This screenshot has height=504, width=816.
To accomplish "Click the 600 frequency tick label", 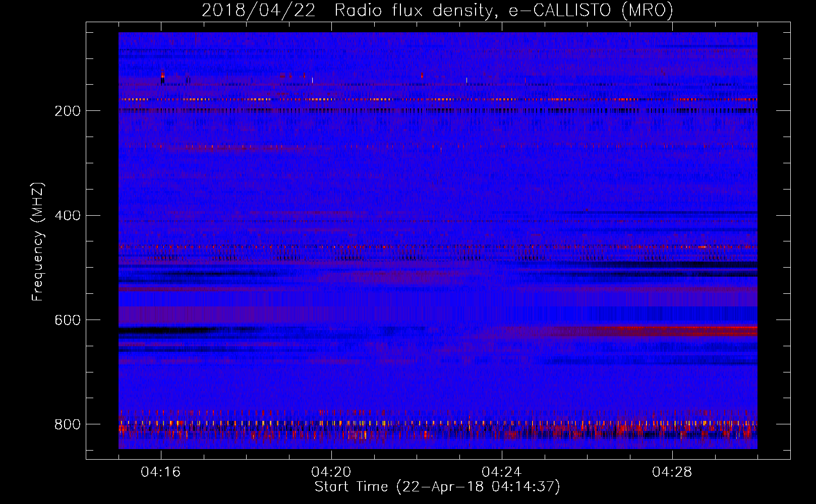I will click(67, 320).
